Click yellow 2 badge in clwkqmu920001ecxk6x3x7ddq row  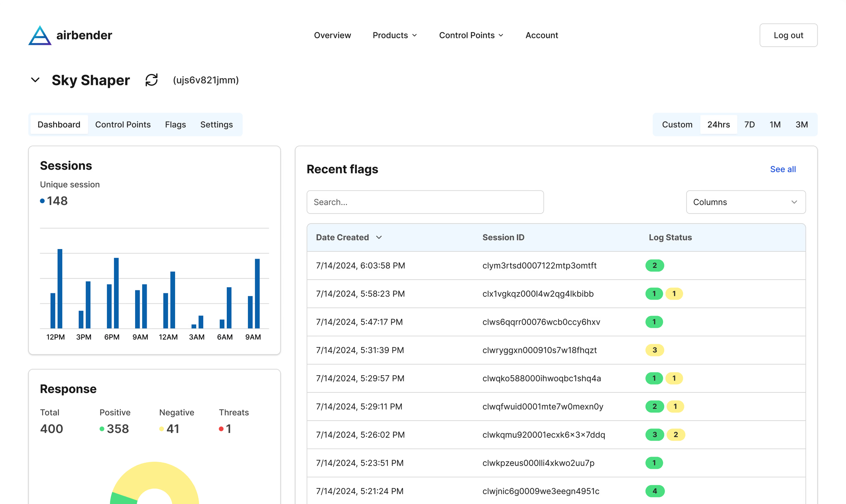tap(675, 435)
